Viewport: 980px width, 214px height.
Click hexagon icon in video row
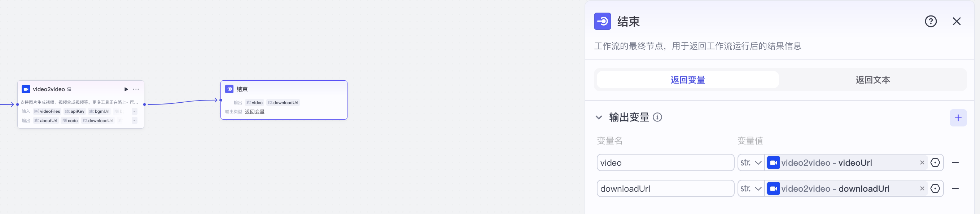pos(935,163)
